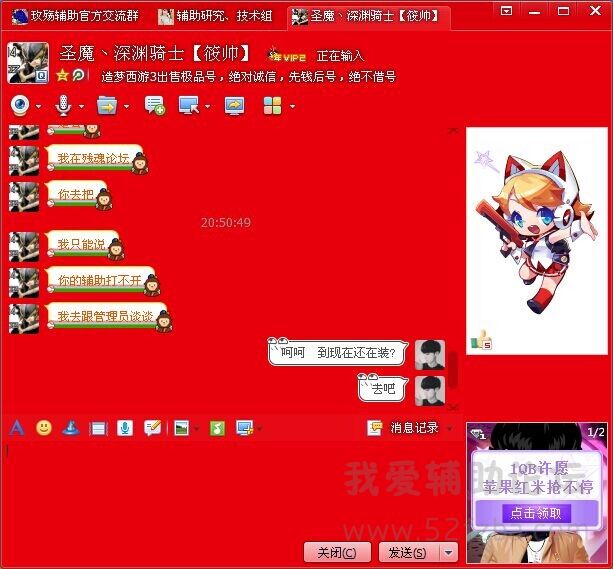Viewport: 613px width, 569px height.
Task: Open the title bar dropdown menu button
Action: click(506, 11)
